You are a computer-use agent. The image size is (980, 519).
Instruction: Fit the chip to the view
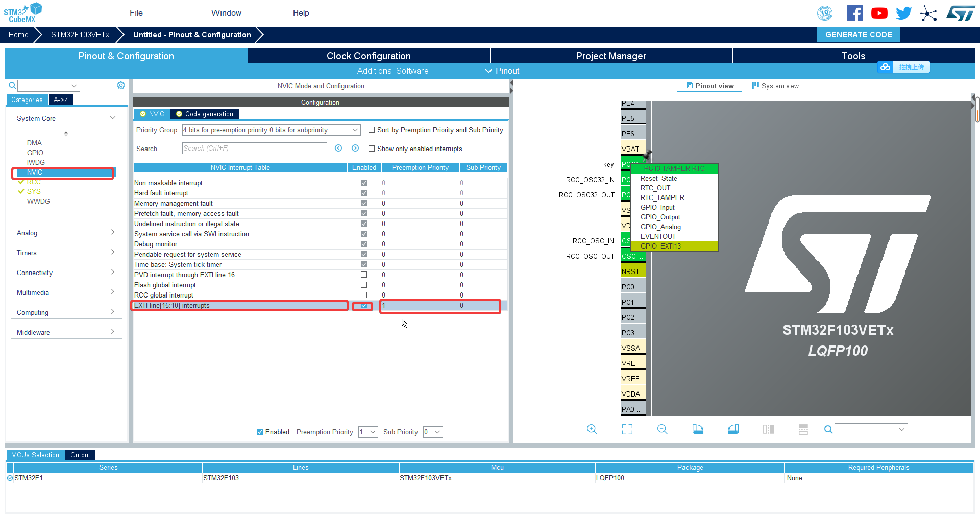point(627,429)
